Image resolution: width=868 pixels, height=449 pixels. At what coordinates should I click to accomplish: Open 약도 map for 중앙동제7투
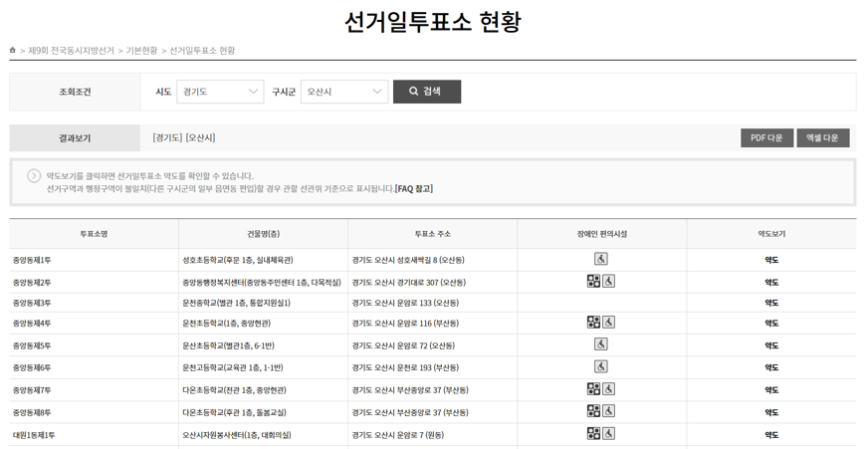coord(771,390)
